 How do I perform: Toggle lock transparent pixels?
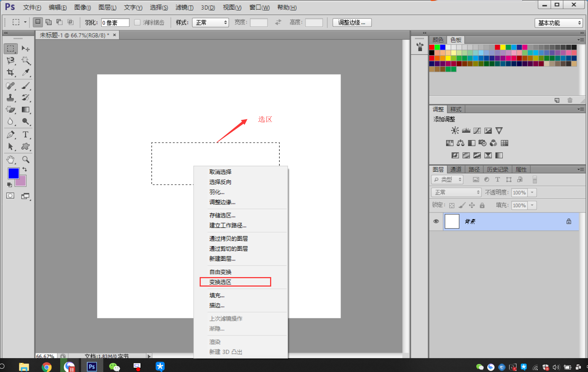(452, 206)
